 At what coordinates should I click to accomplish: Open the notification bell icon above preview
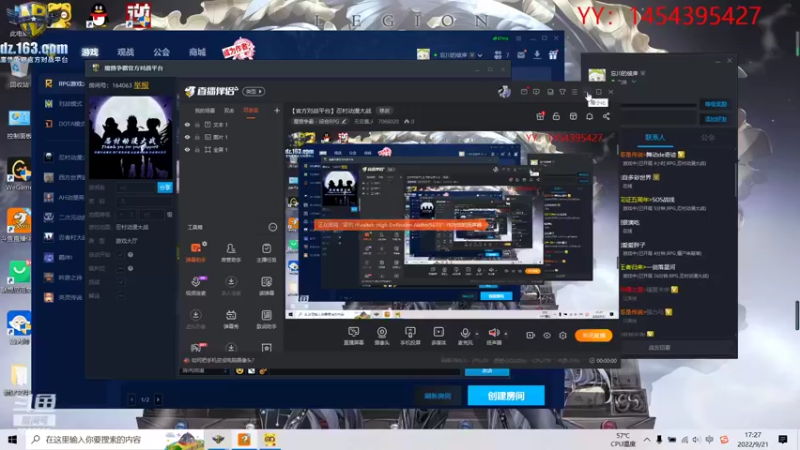(x=589, y=116)
